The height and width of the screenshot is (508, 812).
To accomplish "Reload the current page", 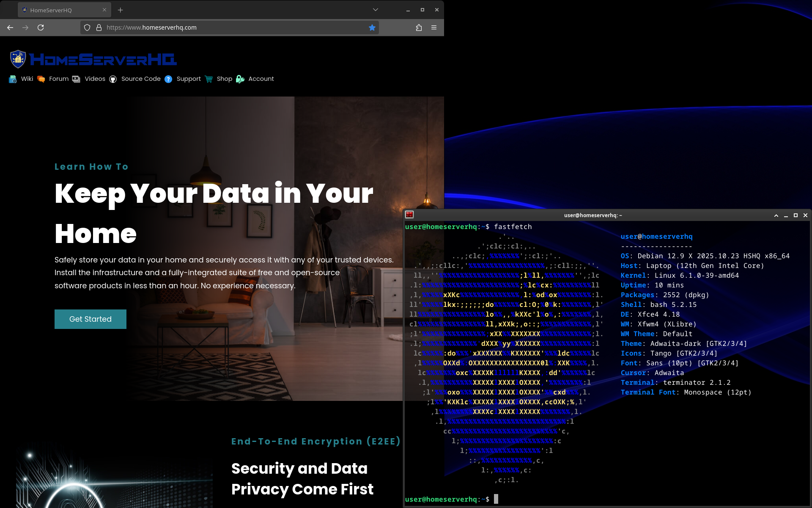I will click(41, 28).
